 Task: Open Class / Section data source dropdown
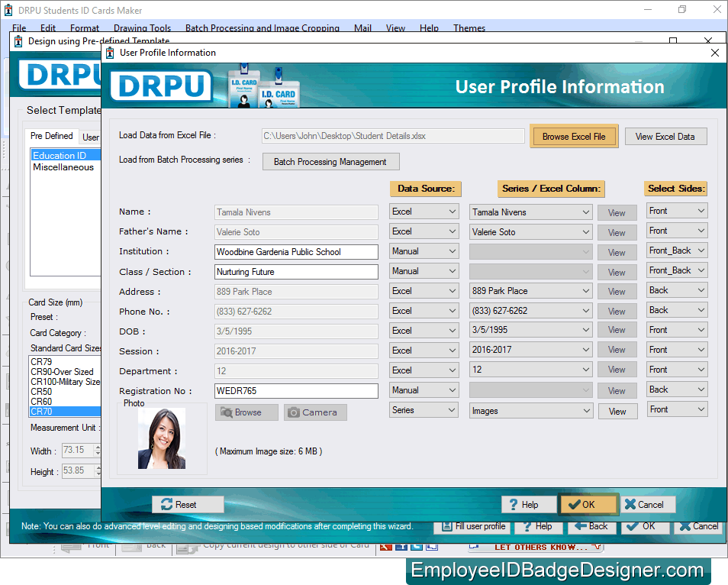tap(424, 271)
